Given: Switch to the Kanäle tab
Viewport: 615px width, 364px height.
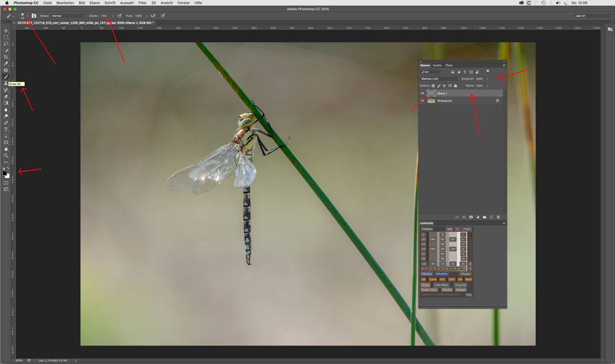Looking at the screenshot, I should click(437, 66).
